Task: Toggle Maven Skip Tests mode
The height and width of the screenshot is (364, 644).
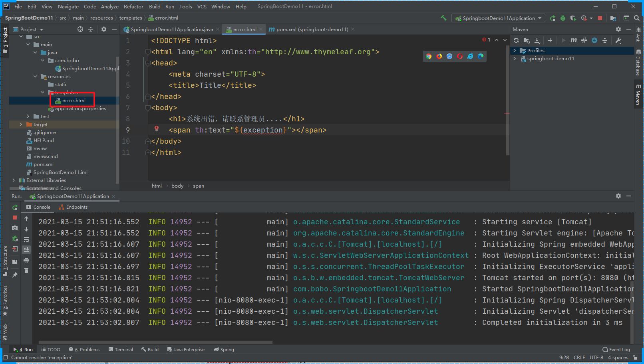Action: 584,40
